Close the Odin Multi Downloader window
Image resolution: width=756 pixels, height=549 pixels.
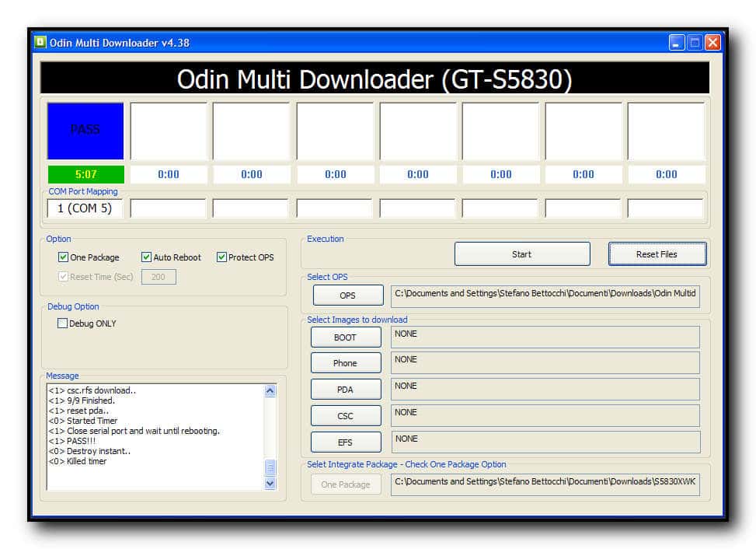click(712, 43)
